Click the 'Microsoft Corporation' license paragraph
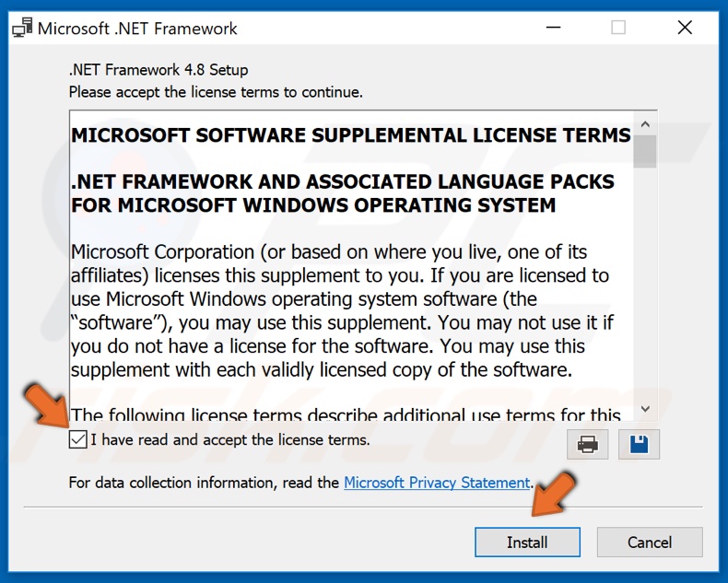Screen dimensions: 728x583 coord(342,310)
